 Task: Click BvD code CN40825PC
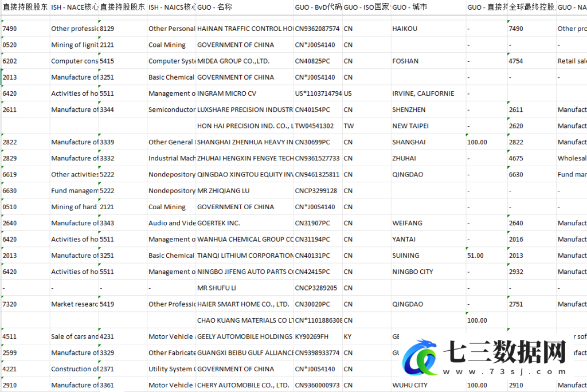[318, 61]
